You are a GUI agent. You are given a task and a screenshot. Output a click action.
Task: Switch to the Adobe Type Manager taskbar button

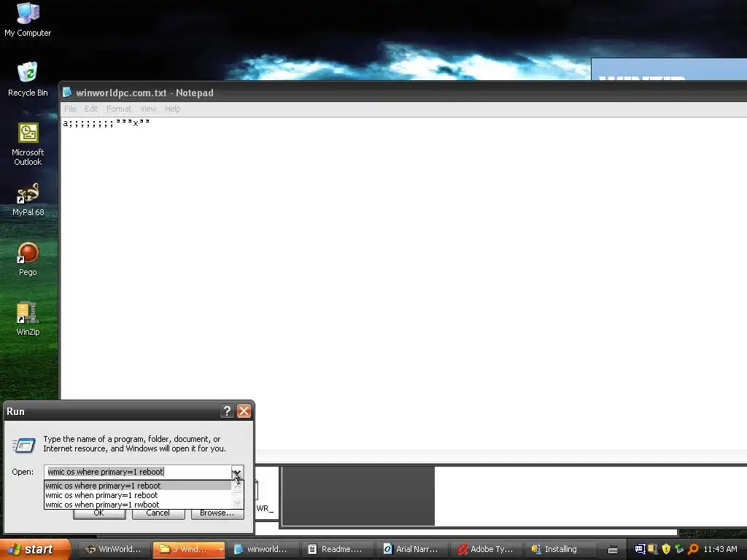click(487, 549)
